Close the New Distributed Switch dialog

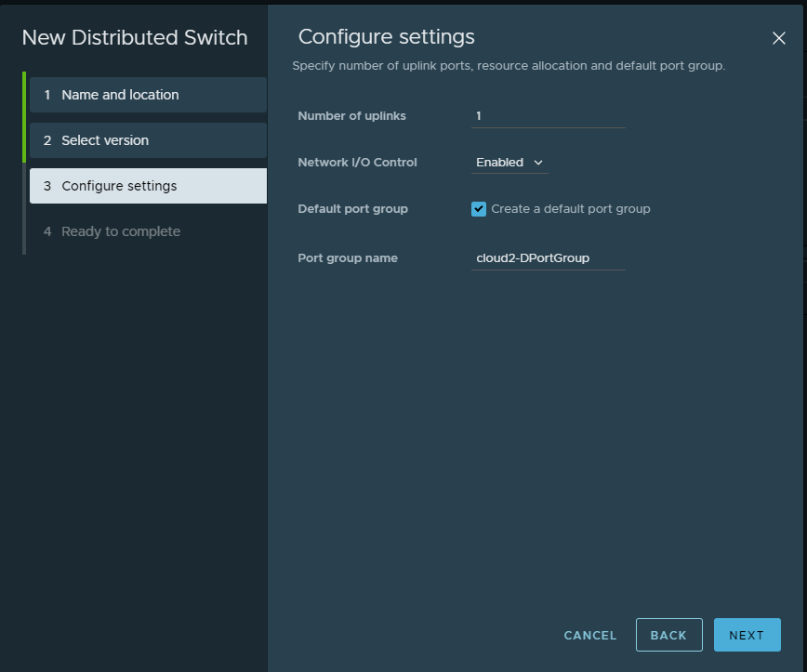pos(779,38)
